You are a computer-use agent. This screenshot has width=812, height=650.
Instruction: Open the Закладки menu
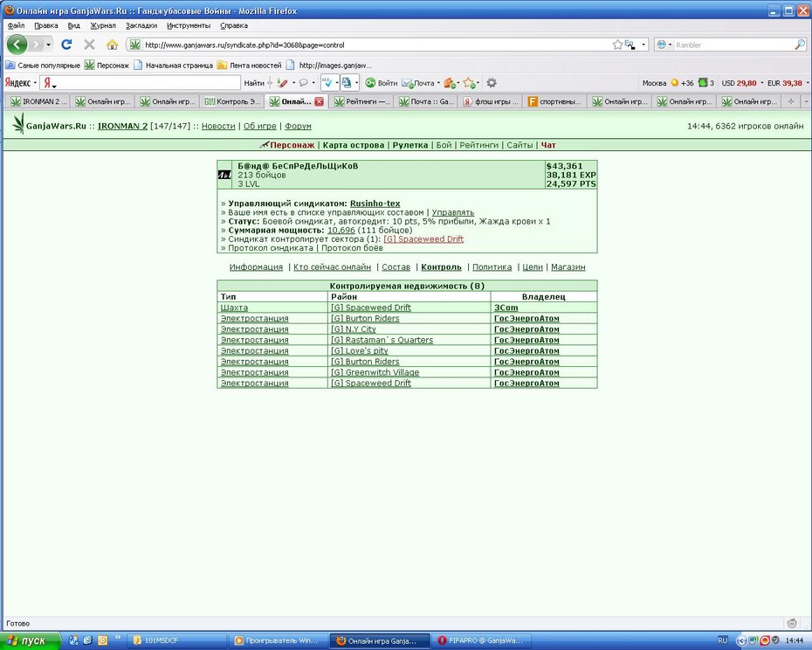tap(141, 25)
